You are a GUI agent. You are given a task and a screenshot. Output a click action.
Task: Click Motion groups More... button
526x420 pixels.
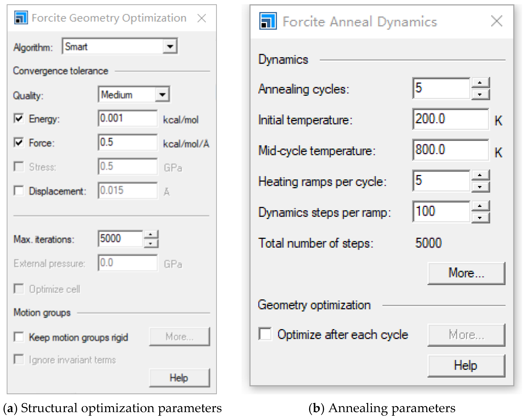pos(179,336)
